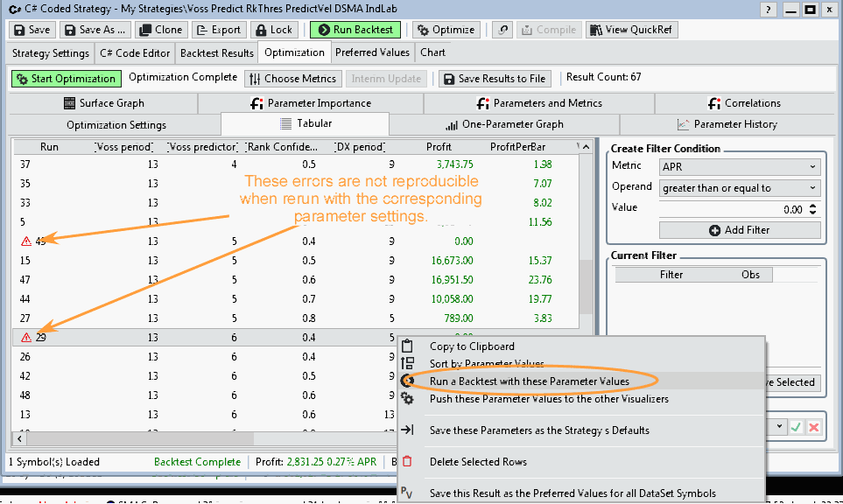Click Save Results to File
843x504 pixels.
point(495,79)
